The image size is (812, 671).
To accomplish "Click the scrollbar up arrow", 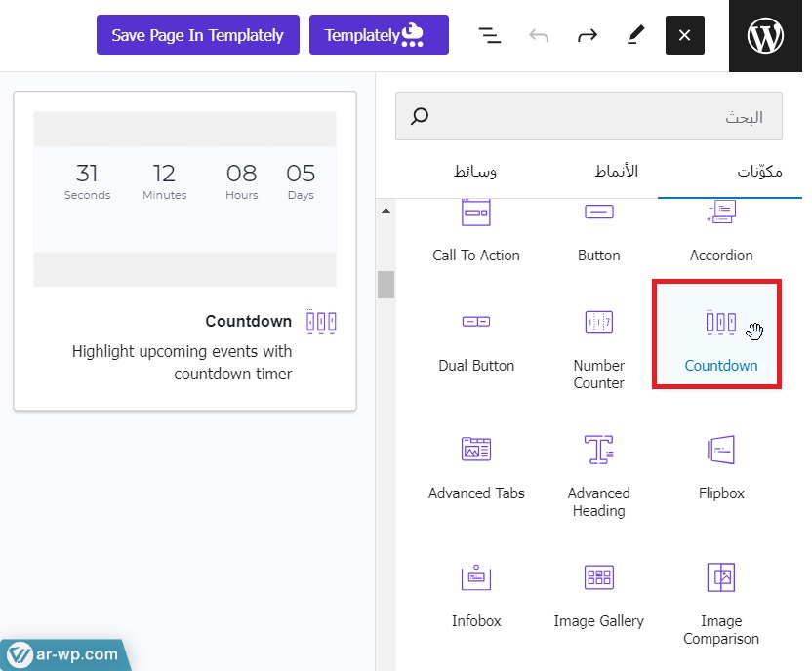I will point(386,211).
